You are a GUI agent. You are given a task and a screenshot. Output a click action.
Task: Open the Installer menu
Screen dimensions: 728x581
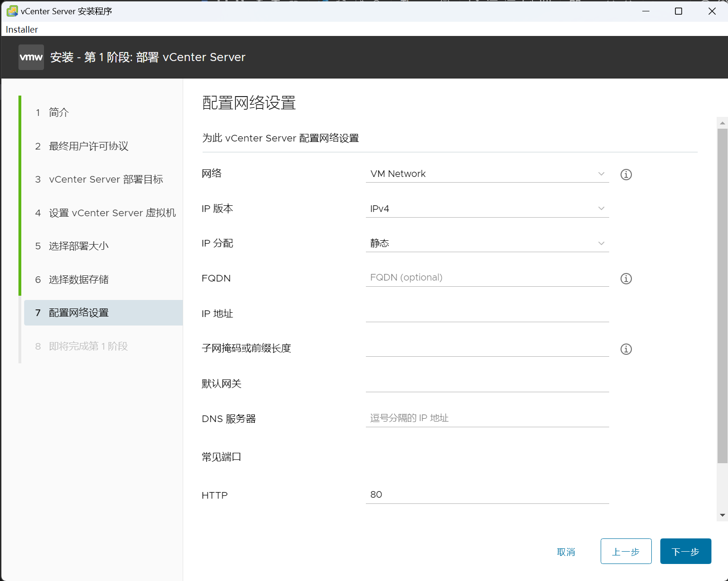tap(22, 29)
